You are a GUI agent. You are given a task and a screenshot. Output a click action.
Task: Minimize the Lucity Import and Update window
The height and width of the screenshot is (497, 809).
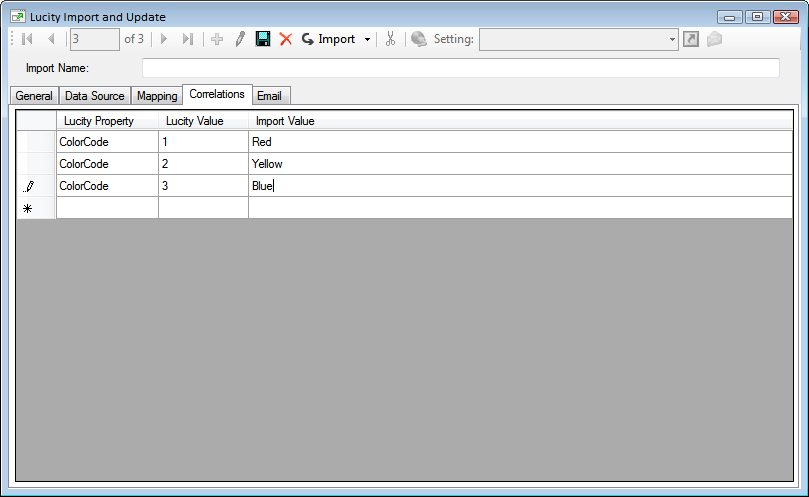(x=730, y=17)
